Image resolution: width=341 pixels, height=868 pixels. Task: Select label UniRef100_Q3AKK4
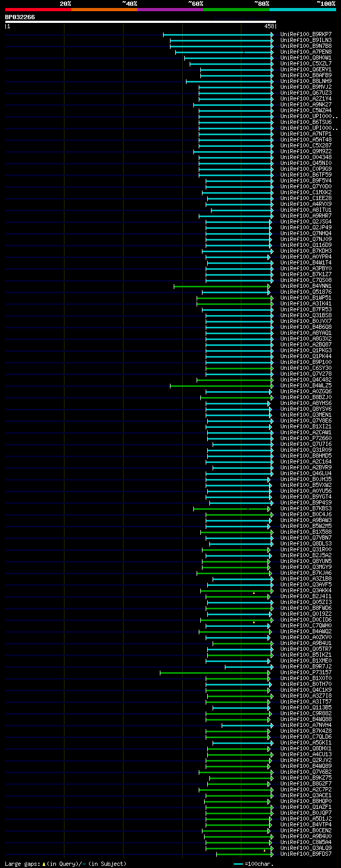click(306, 590)
